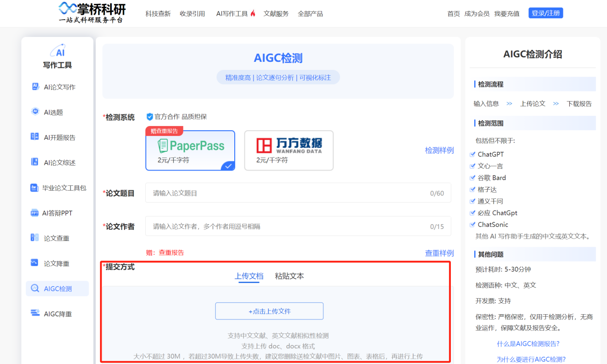Viewport: 607px width, 364px height.
Task: Click the red 查重报告 gift link
Action: (x=172, y=252)
